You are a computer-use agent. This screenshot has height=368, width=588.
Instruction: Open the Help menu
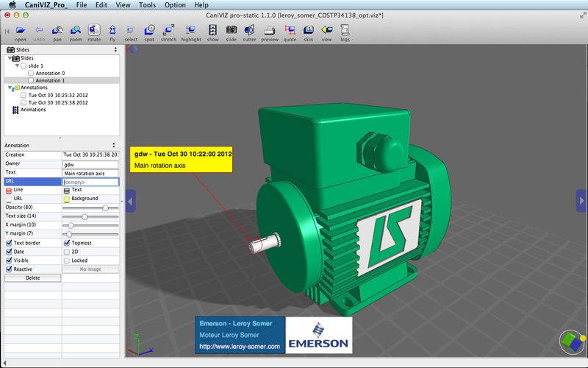[201, 5]
